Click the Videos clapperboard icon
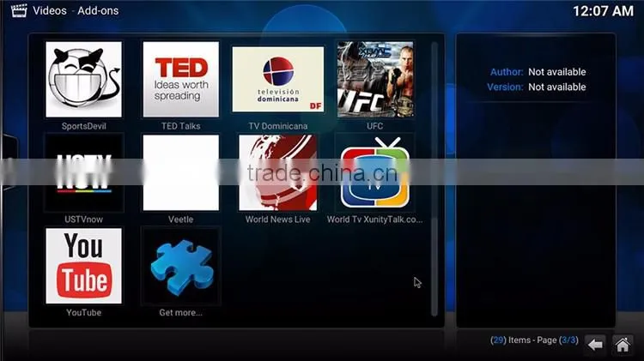 [19, 10]
